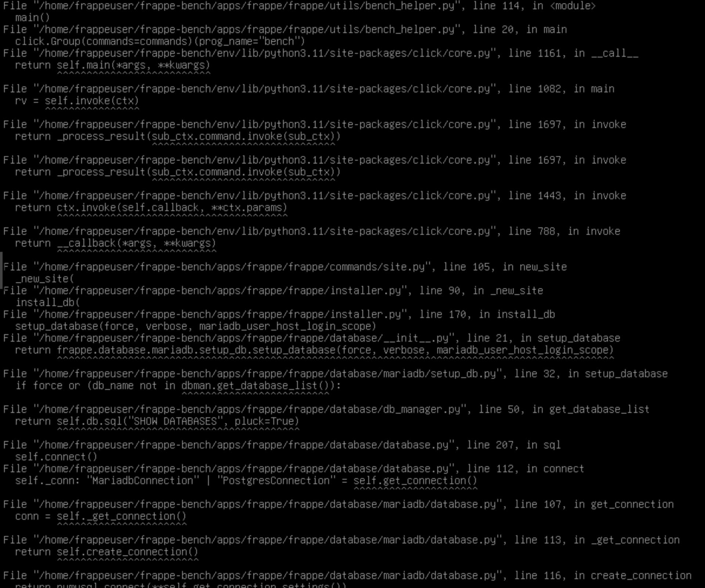Click the 'self.connect()' code line
This screenshot has width=705, height=588.
click(56, 457)
